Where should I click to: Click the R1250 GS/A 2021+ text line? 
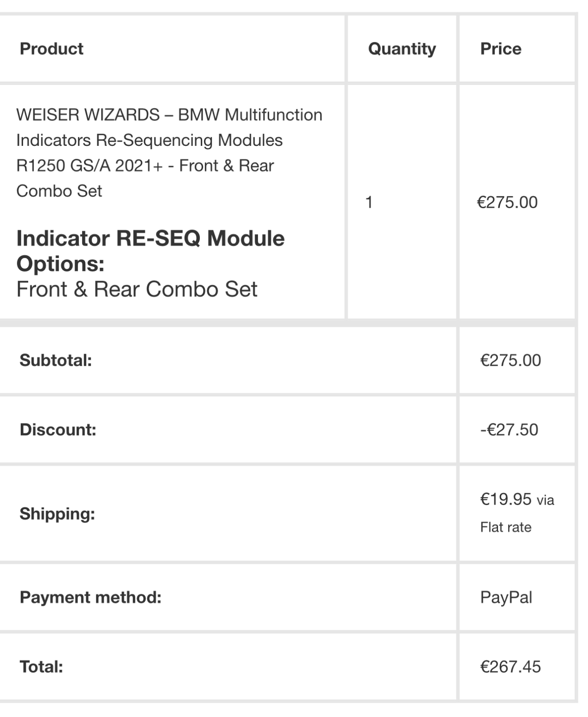[145, 165]
